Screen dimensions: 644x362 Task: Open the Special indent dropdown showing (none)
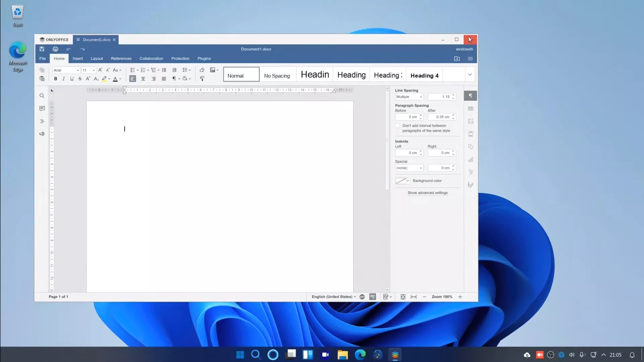click(x=409, y=168)
